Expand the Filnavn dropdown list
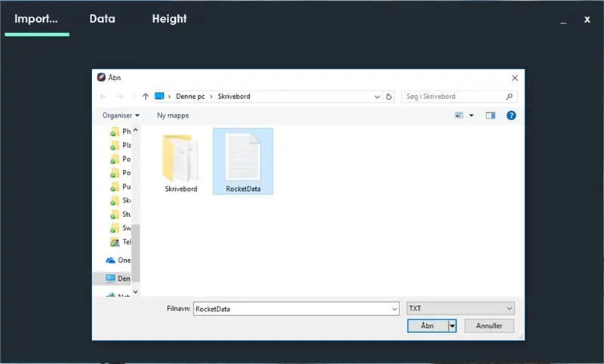This screenshot has width=604, height=364. coord(394,309)
